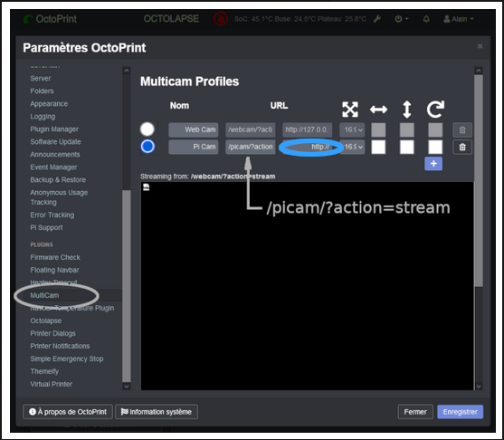Toggle horizontal flip for Web Cam

coord(378,130)
